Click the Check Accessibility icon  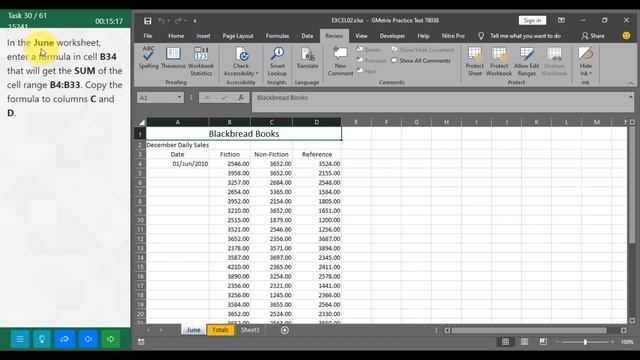pyautogui.click(x=241, y=54)
